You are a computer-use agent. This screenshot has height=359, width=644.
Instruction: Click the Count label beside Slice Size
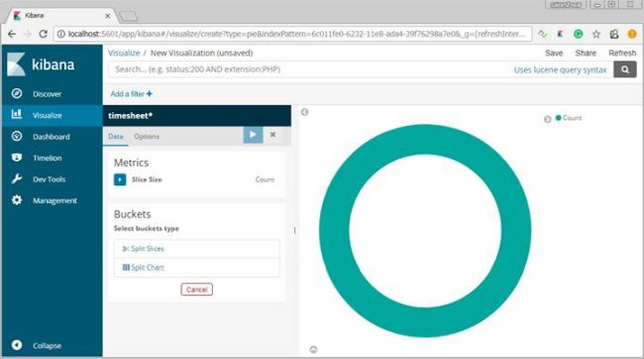(x=265, y=179)
